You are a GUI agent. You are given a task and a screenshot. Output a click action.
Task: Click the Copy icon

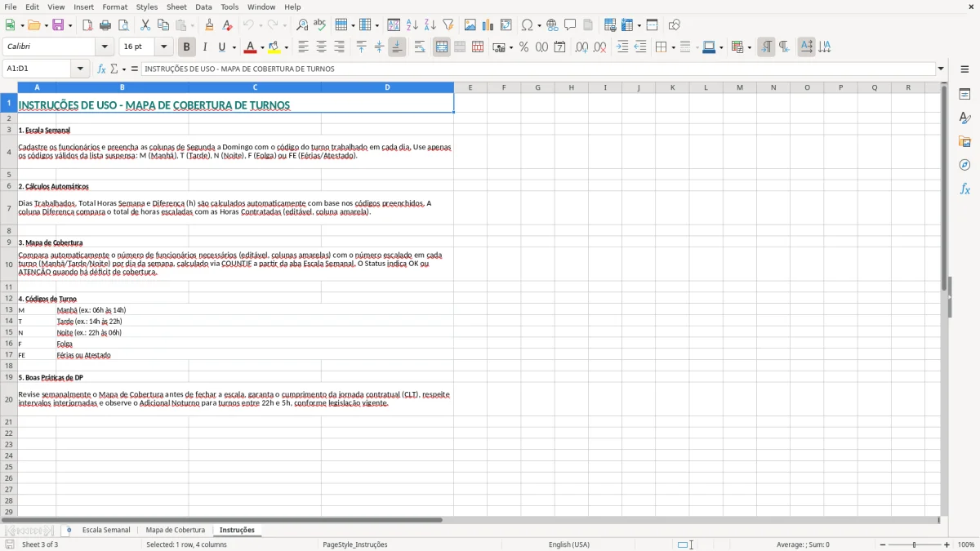click(163, 25)
